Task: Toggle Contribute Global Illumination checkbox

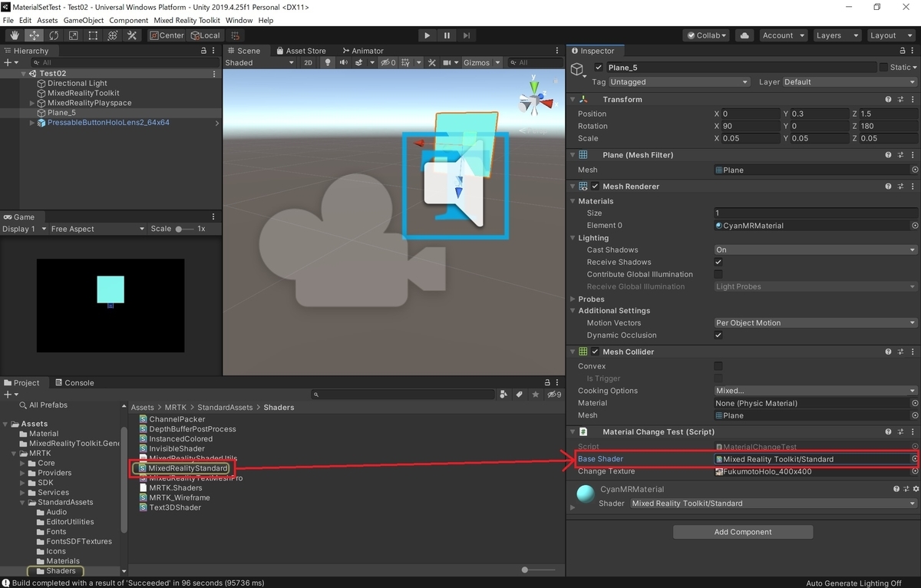Action: pyautogui.click(x=718, y=274)
